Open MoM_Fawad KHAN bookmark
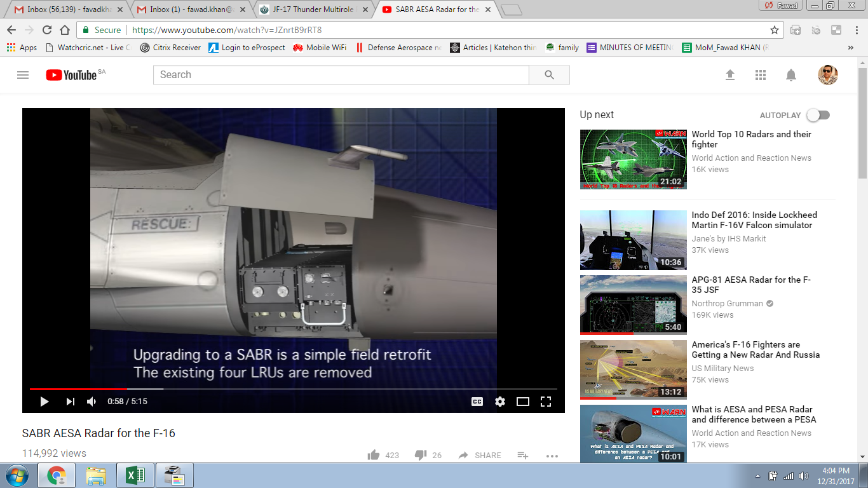The image size is (868, 488). click(x=725, y=48)
